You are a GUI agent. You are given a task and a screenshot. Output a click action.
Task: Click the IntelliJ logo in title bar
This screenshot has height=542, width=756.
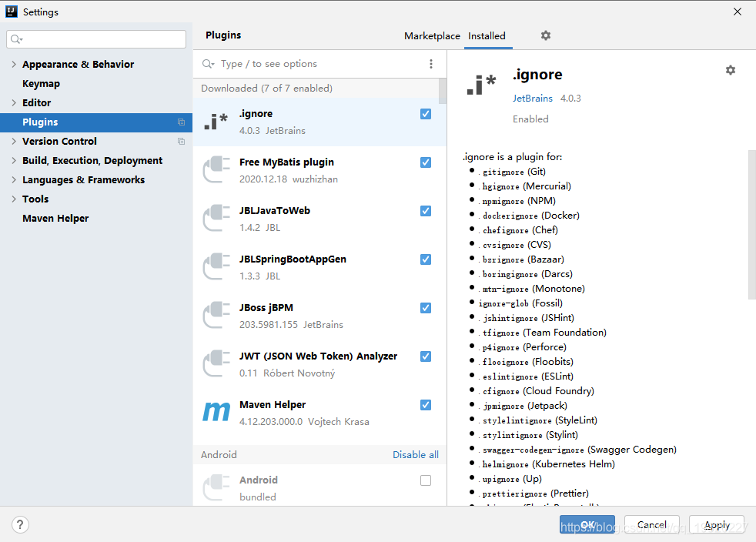[x=11, y=12]
